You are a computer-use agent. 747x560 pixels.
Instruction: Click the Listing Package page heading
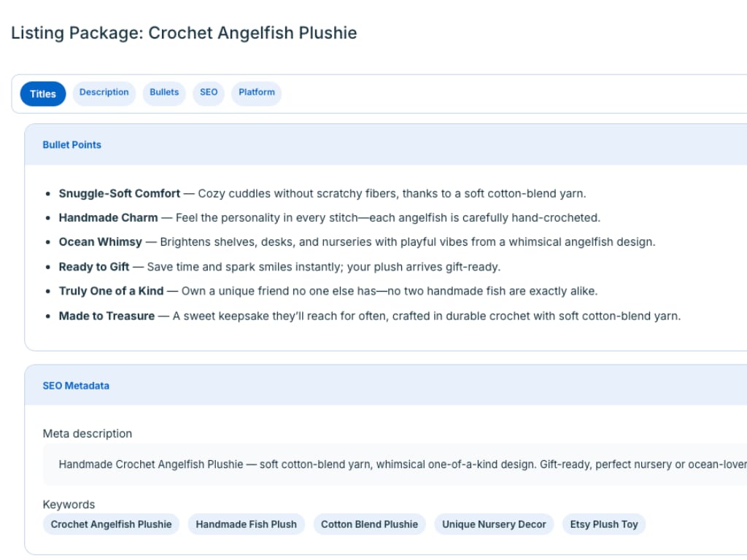pyautogui.click(x=184, y=33)
